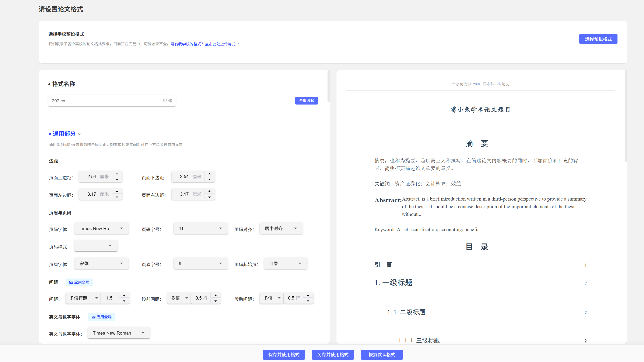
Task: Click the 选择预设格式 button
Action: coord(598,39)
